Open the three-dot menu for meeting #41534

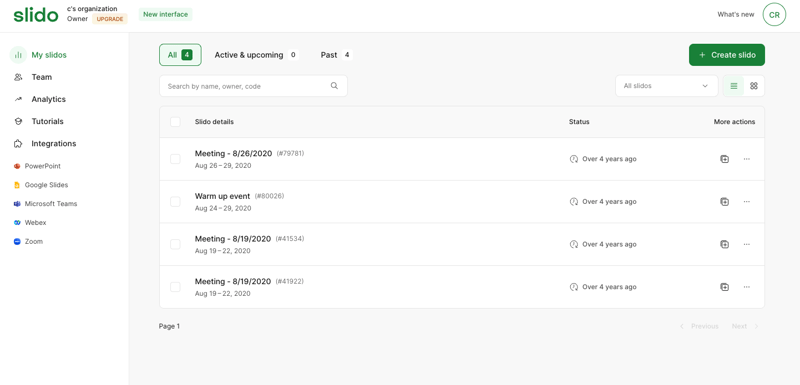coord(746,244)
